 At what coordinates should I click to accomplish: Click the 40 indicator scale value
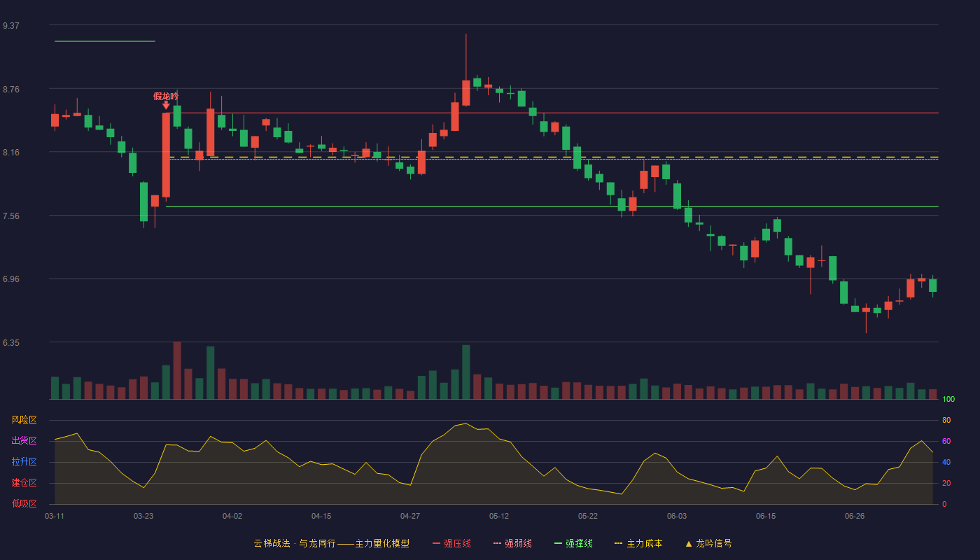pos(946,462)
